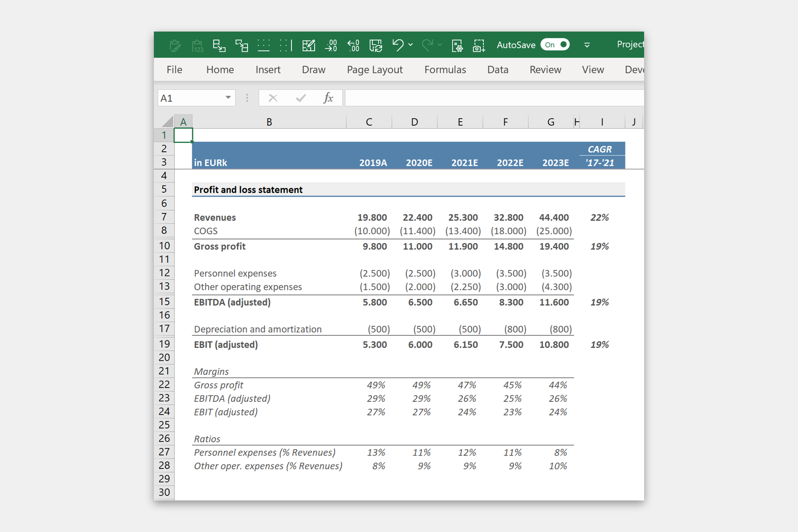Select the 'in EURk' header cell
The height and width of the screenshot is (532, 798).
(269, 162)
